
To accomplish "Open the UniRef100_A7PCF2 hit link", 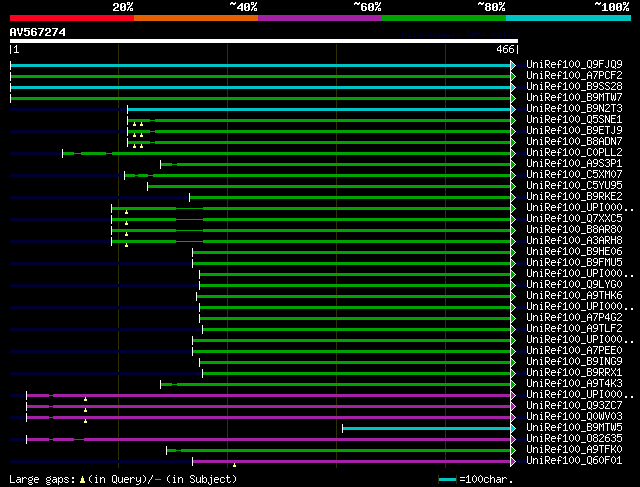I will pyautogui.click(x=560, y=76).
